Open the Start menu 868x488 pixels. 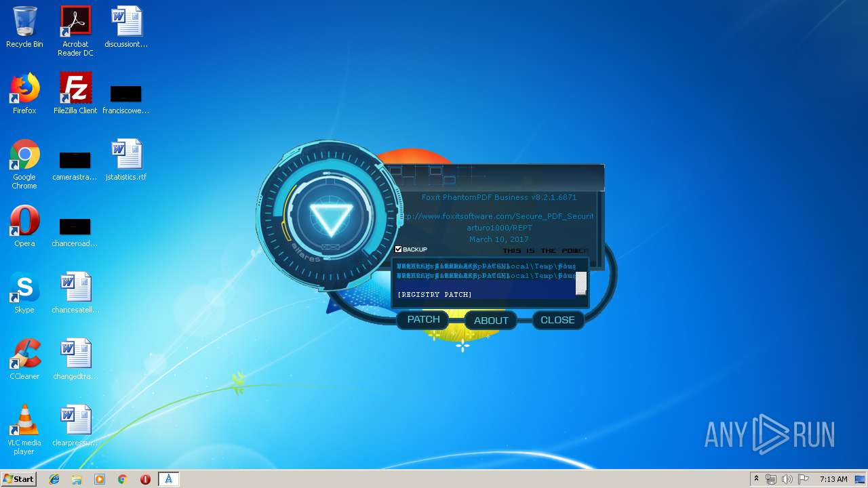click(19, 479)
